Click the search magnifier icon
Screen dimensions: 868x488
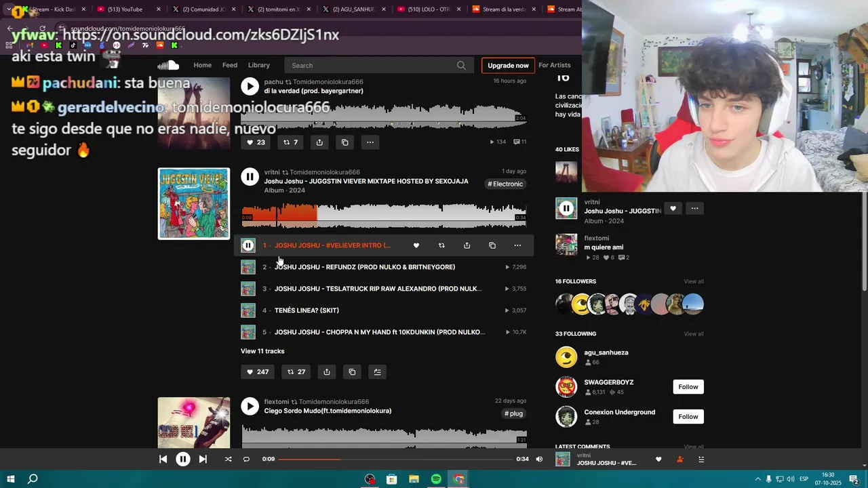click(x=461, y=65)
